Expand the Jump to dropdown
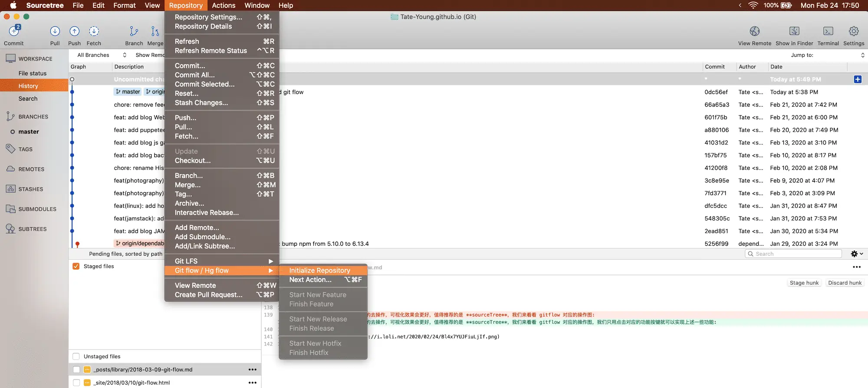The height and width of the screenshot is (388, 868). pos(827,55)
